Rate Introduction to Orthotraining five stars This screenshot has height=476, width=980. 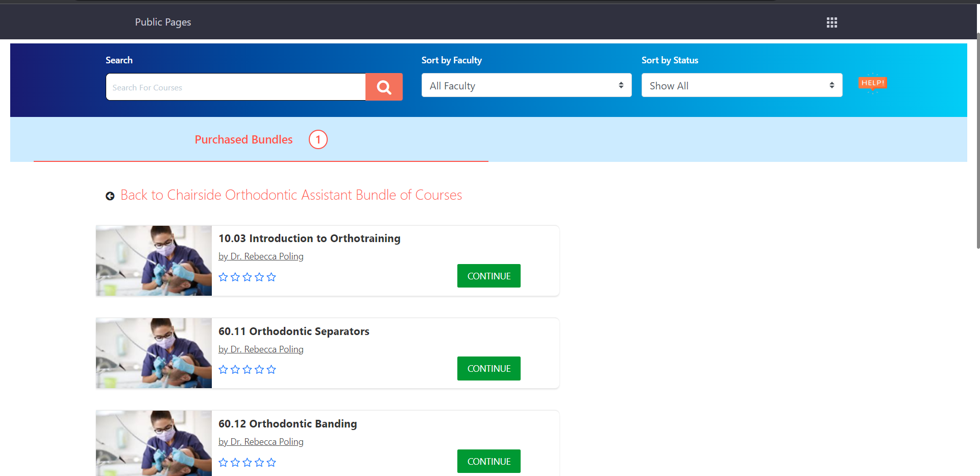(272, 277)
